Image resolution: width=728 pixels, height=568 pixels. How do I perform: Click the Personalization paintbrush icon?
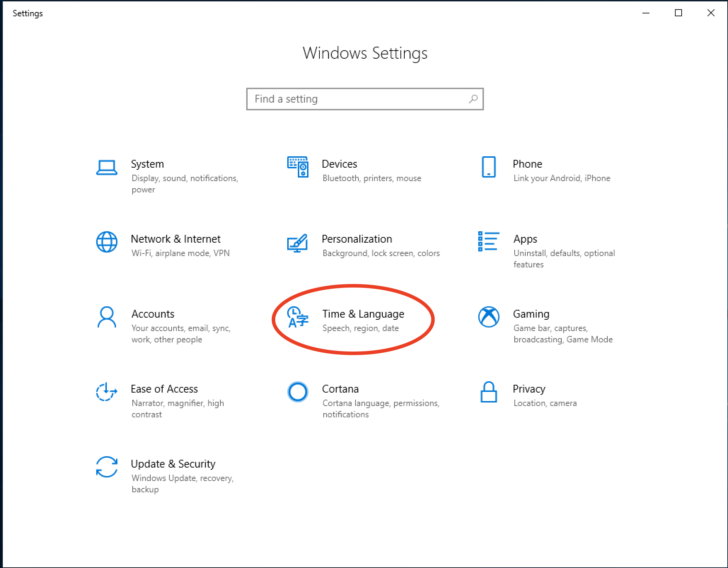pos(297,243)
